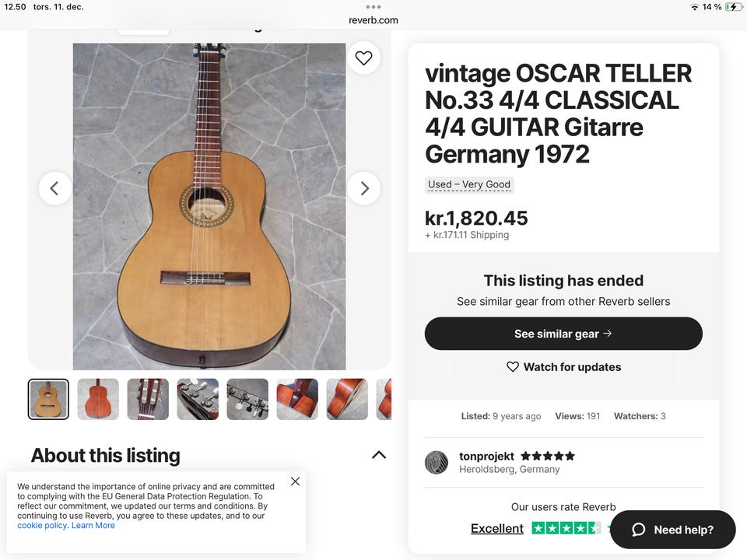Tap the reverb.com address bar
This screenshot has width=747, height=560.
[x=373, y=20]
